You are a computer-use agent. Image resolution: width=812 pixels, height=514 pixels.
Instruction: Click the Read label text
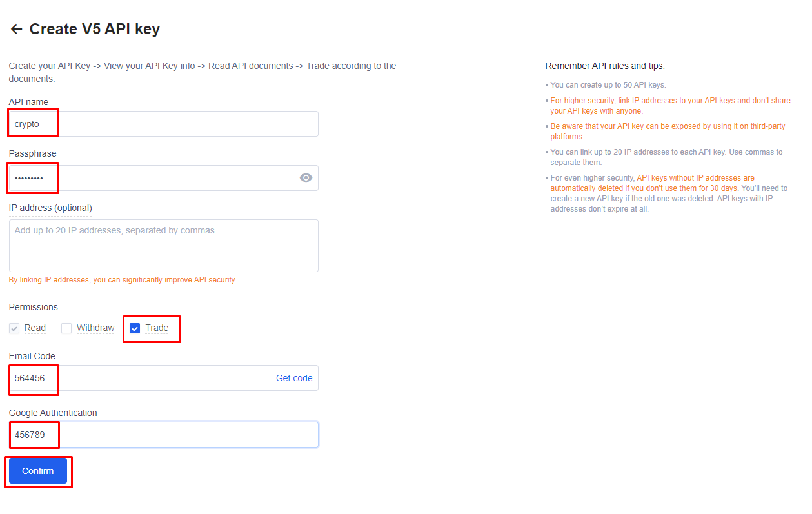(35, 328)
